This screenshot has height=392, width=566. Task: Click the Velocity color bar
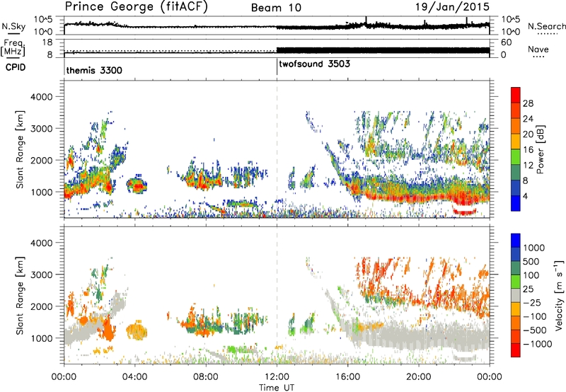click(516, 295)
